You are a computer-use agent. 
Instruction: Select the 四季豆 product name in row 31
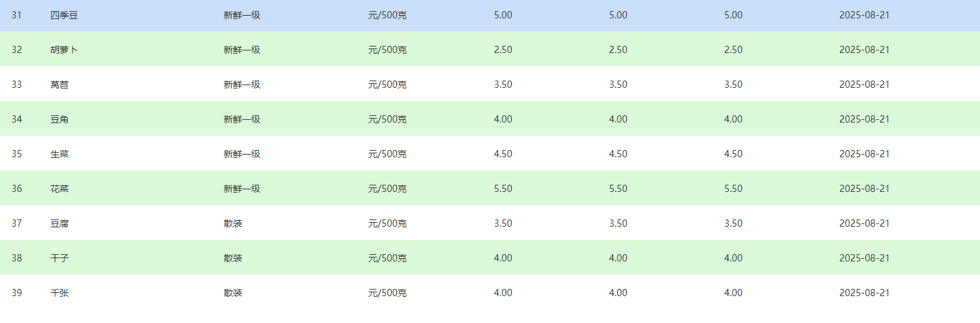64,15
